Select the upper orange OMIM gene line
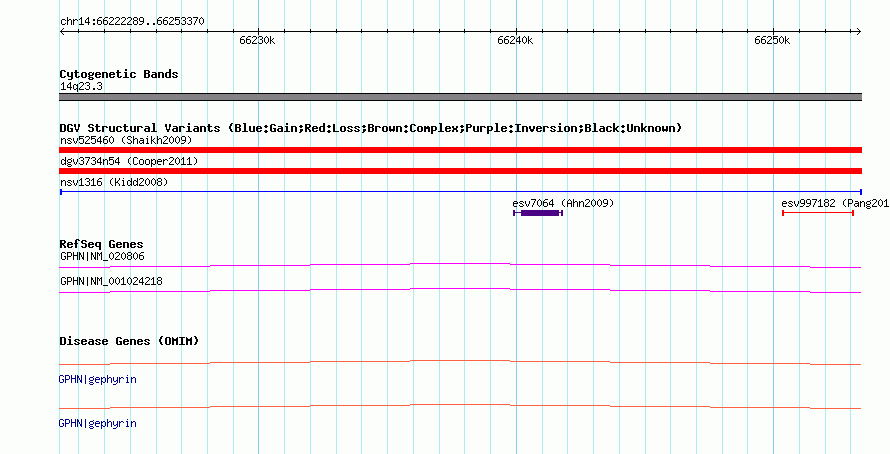This screenshot has height=454, width=890. click(x=460, y=362)
